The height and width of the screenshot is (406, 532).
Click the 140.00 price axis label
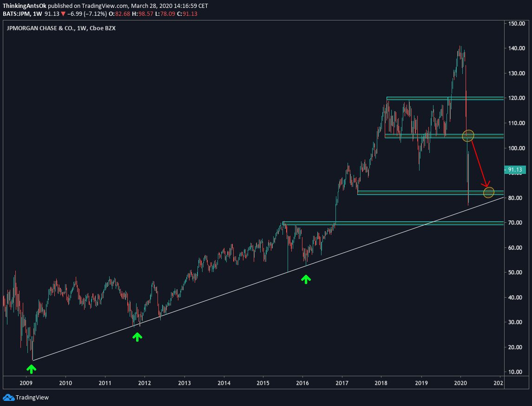coord(517,48)
